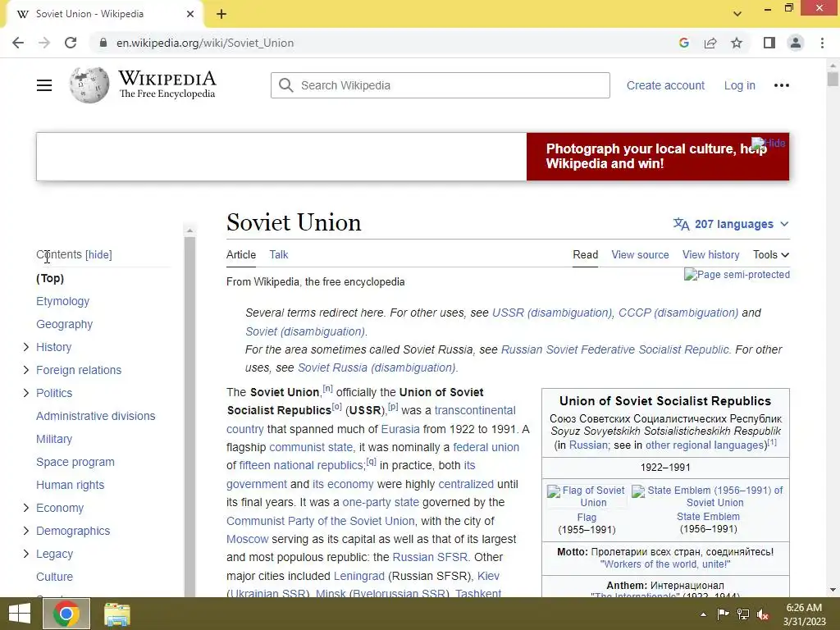Open Wikipedia's hamburger main menu
This screenshot has width=840, height=630.
[44, 85]
